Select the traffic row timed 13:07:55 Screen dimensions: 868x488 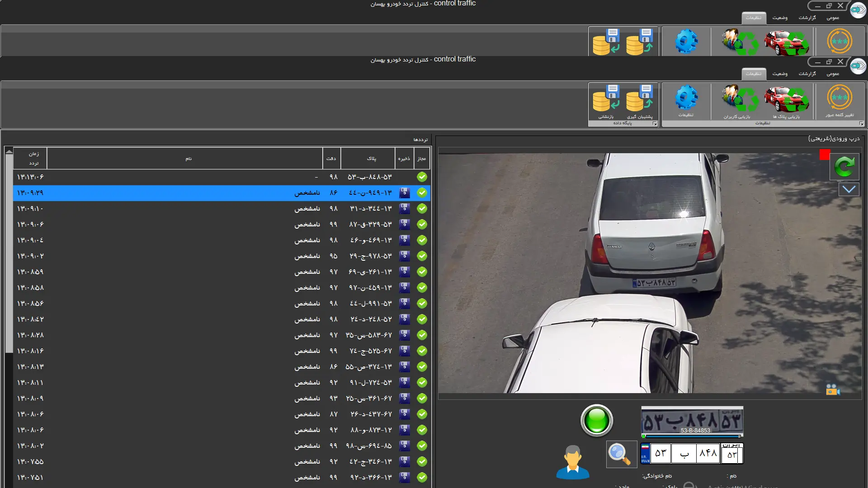click(222, 462)
